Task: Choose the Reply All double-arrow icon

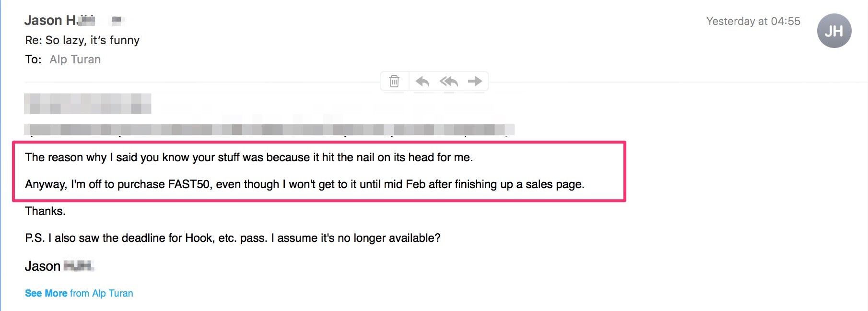Action: [448, 81]
